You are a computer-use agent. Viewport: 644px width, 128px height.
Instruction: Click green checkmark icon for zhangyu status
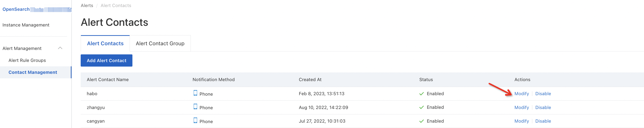[421, 107]
